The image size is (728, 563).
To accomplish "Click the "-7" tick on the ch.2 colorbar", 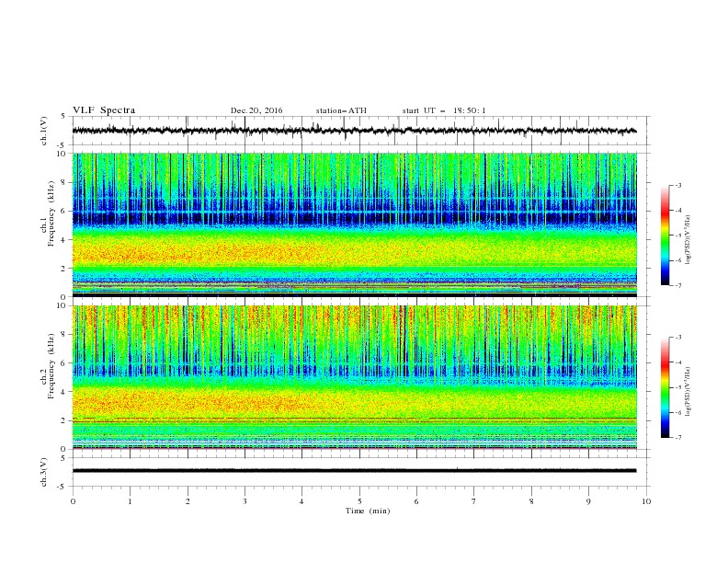I will pyautogui.click(x=678, y=438).
